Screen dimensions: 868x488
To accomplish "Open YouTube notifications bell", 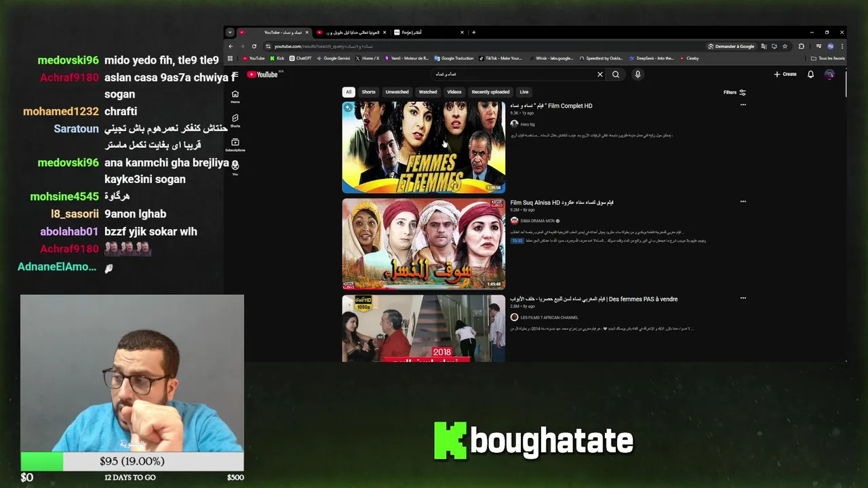I will (810, 75).
